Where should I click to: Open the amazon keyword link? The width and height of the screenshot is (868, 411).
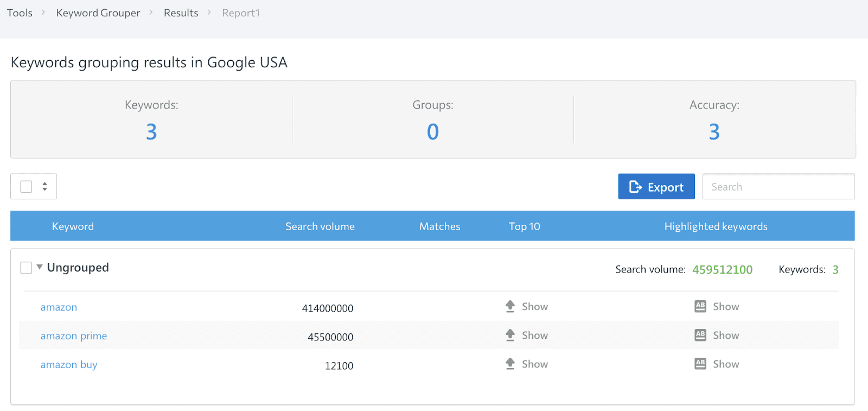coord(59,307)
